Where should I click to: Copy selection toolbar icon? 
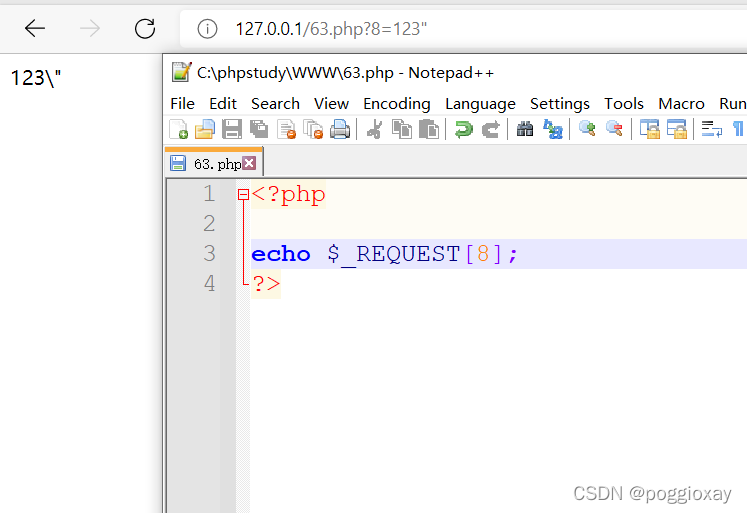click(x=402, y=129)
